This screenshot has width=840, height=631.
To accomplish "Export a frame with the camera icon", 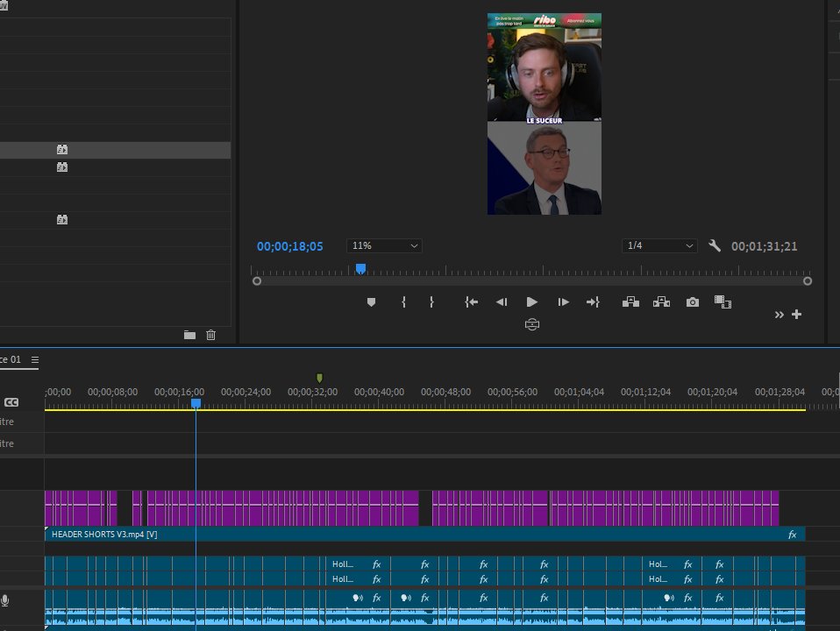I will 692,302.
